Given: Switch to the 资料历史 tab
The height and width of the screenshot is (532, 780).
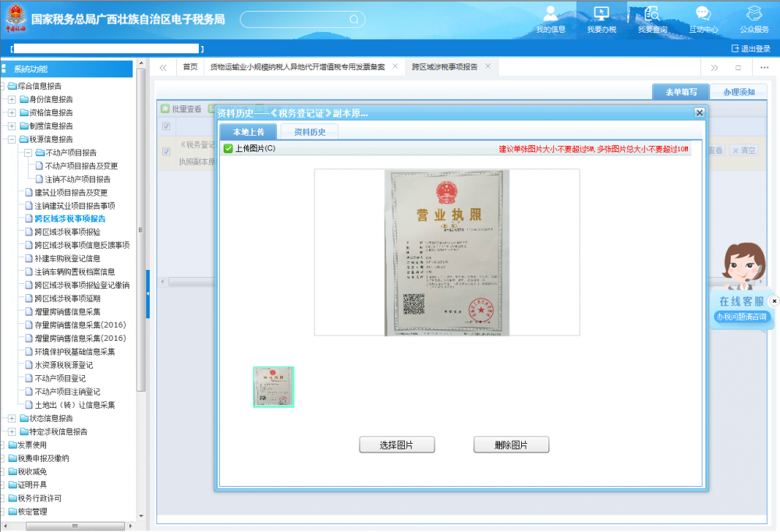Looking at the screenshot, I should (309, 132).
